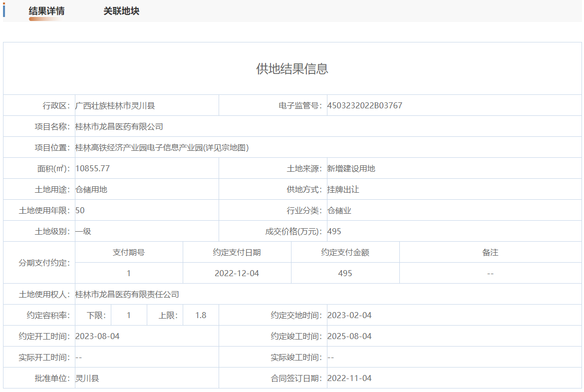Click the 供地方式 value 挂牌出让
This screenshot has height=392, width=584.
click(x=343, y=190)
